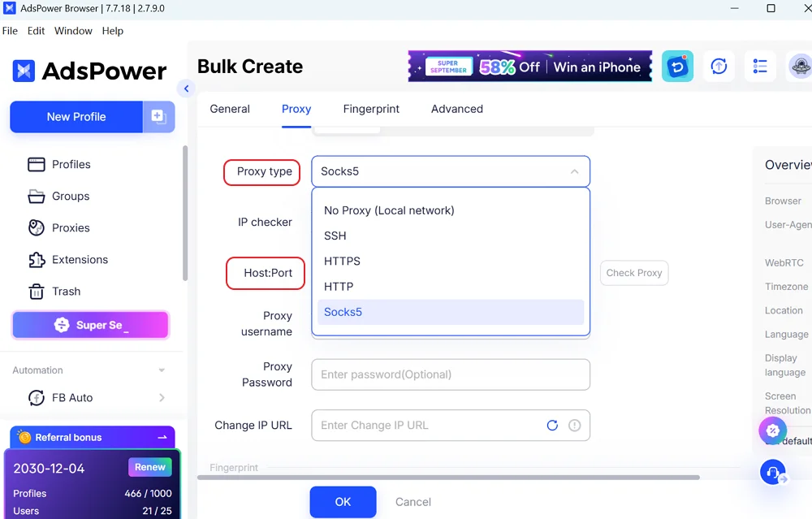Go to Proxies in sidebar
Screen dimensions: 812x519
point(58,228)
